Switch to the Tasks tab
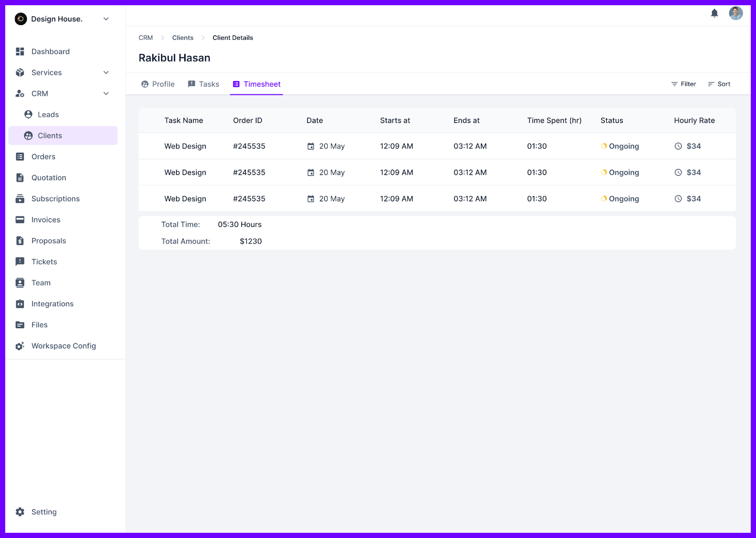 (204, 84)
